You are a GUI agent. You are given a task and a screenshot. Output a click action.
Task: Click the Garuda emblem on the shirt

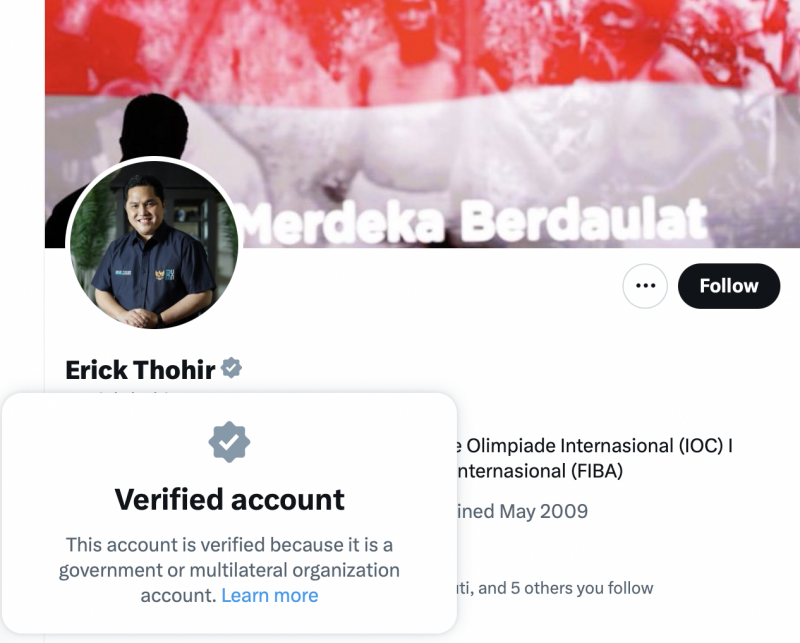pos(160,275)
